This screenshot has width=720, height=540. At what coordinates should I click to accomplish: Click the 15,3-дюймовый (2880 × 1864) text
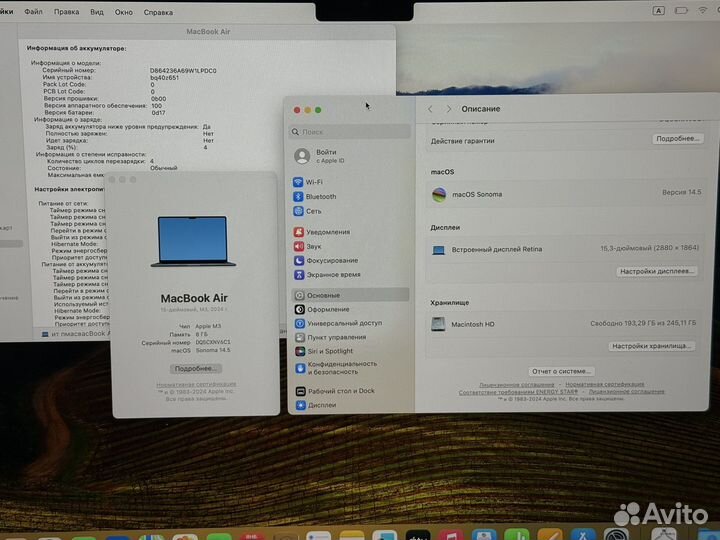[649, 248]
